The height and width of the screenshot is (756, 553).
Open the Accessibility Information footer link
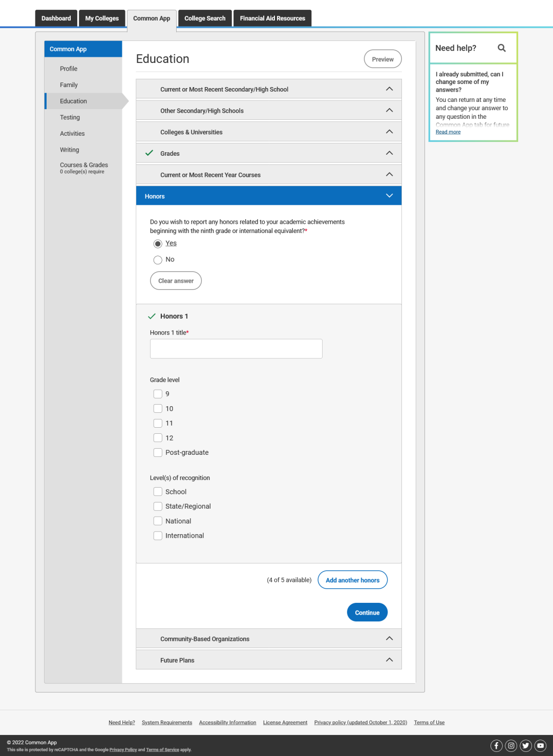pyautogui.click(x=228, y=723)
